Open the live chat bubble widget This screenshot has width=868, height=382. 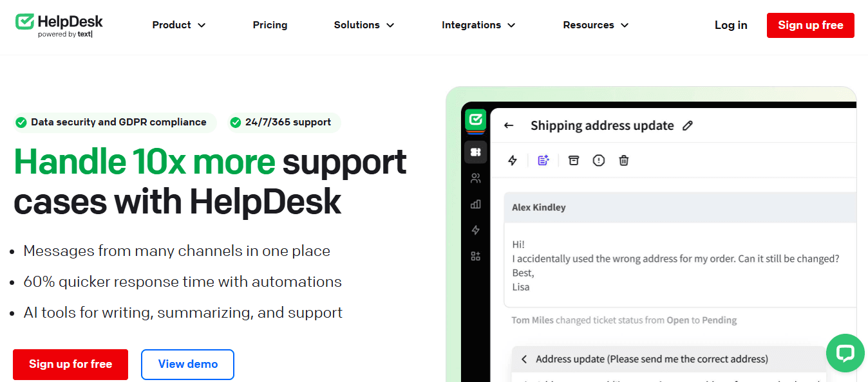845,353
